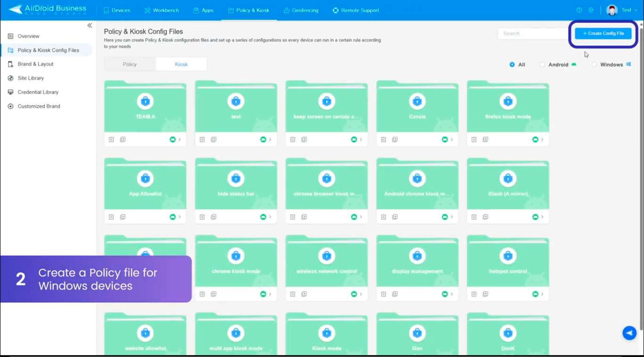Expand TEAM A card chevron arrow
The width and height of the screenshot is (644, 357).
pyautogui.click(x=180, y=140)
